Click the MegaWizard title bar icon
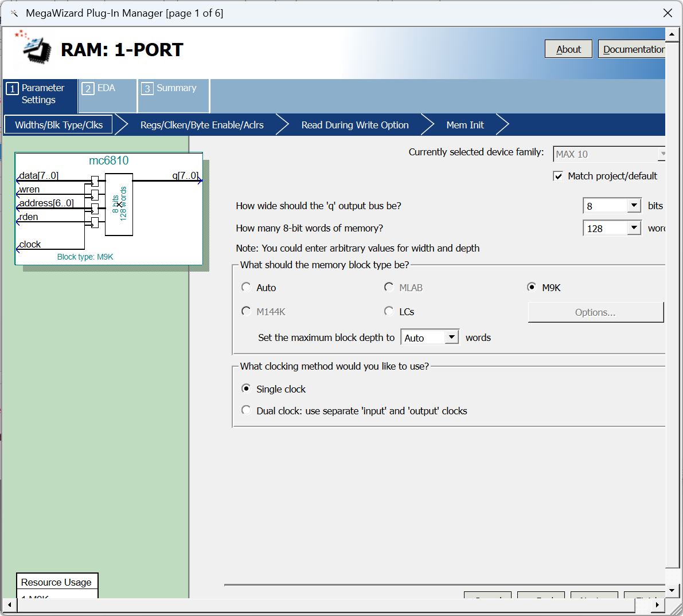 [14, 13]
